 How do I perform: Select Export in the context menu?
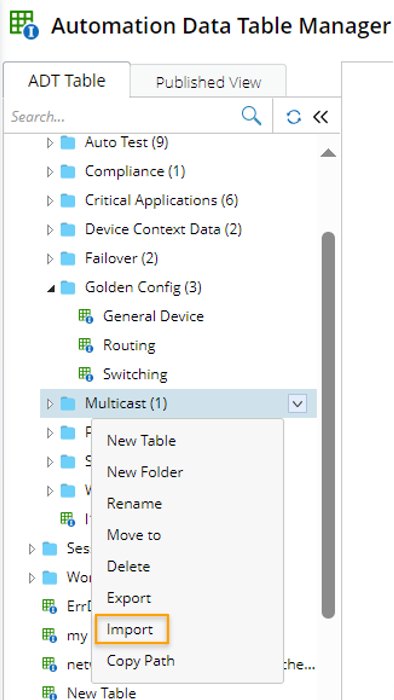(129, 598)
